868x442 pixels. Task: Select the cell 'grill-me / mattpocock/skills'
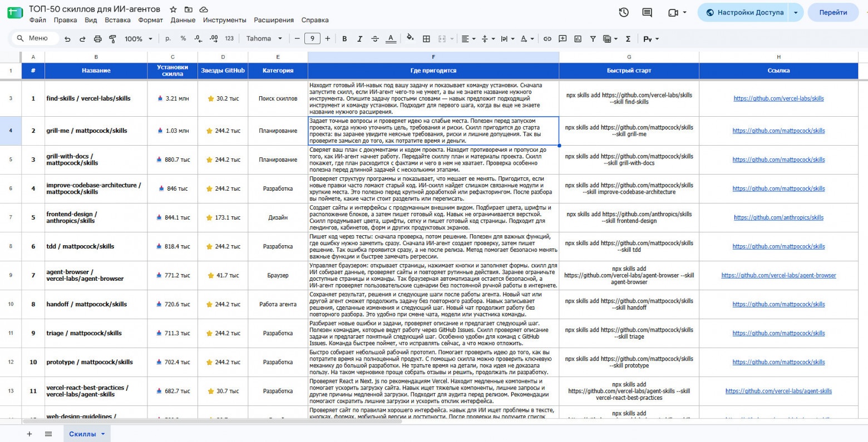(x=96, y=131)
